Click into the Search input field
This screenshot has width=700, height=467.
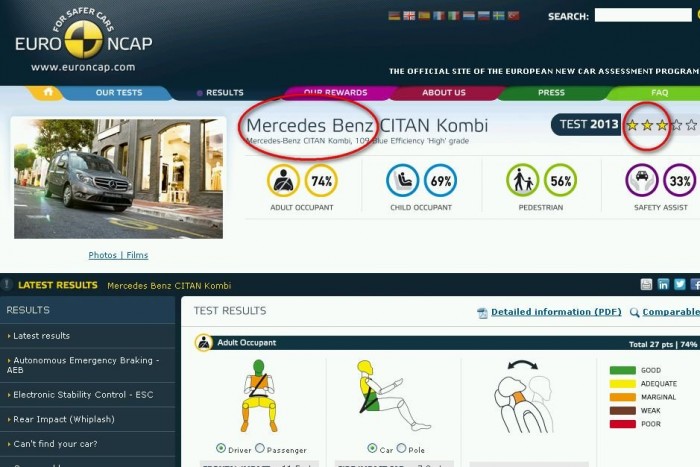644,16
